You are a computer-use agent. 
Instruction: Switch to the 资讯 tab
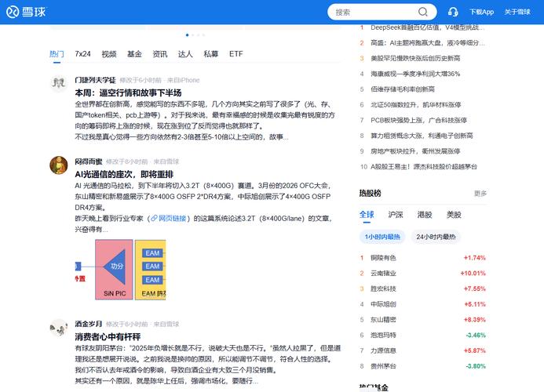pyautogui.click(x=160, y=54)
